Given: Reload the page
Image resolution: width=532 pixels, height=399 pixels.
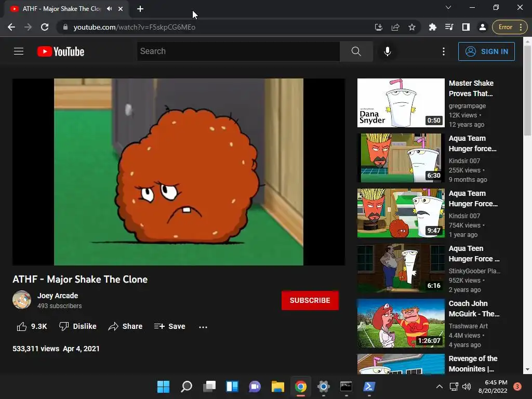Looking at the screenshot, I should click(45, 27).
